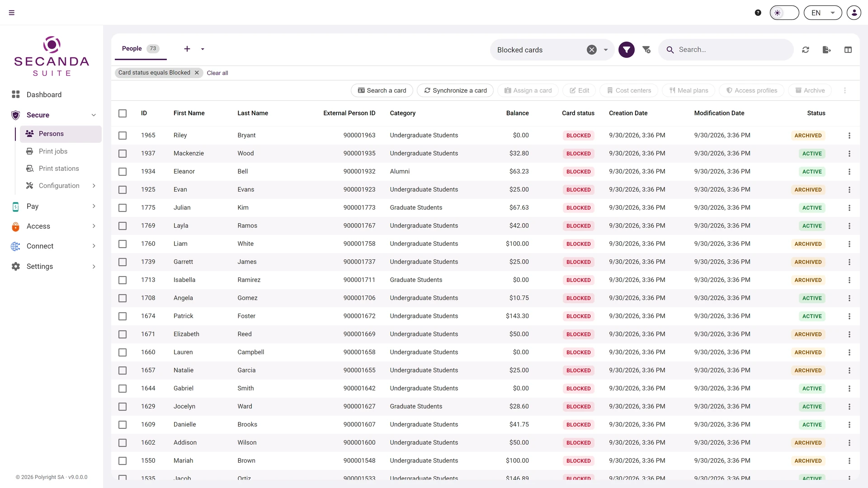The width and height of the screenshot is (868, 488).
Task: Go to Dashboard in sidebar
Action: coord(44,94)
